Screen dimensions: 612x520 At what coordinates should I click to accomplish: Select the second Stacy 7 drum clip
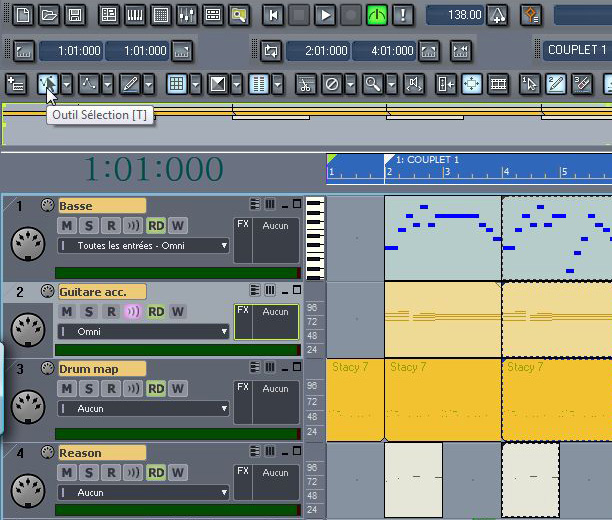point(443,400)
